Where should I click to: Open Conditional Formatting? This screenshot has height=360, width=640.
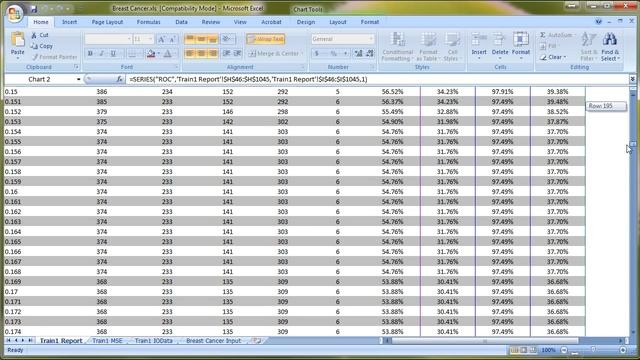pyautogui.click(x=397, y=47)
